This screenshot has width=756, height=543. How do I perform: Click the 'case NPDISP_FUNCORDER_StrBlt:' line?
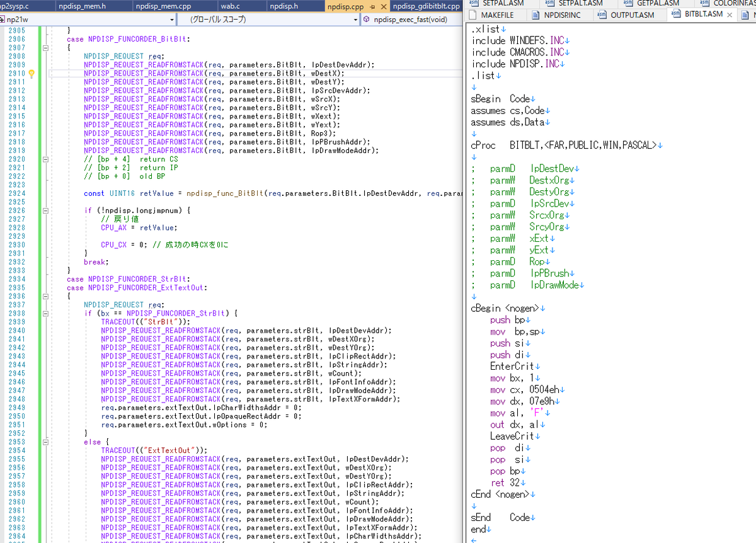point(129,279)
